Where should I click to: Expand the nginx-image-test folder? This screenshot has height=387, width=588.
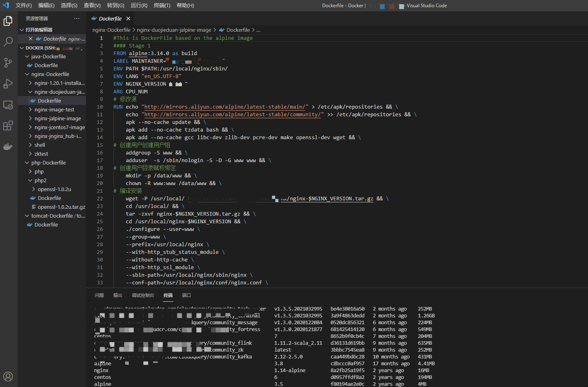click(54, 109)
